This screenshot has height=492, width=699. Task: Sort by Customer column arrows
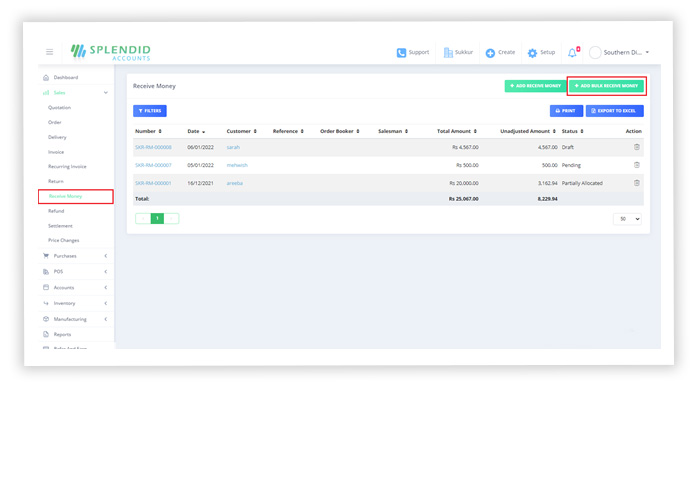(255, 131)
